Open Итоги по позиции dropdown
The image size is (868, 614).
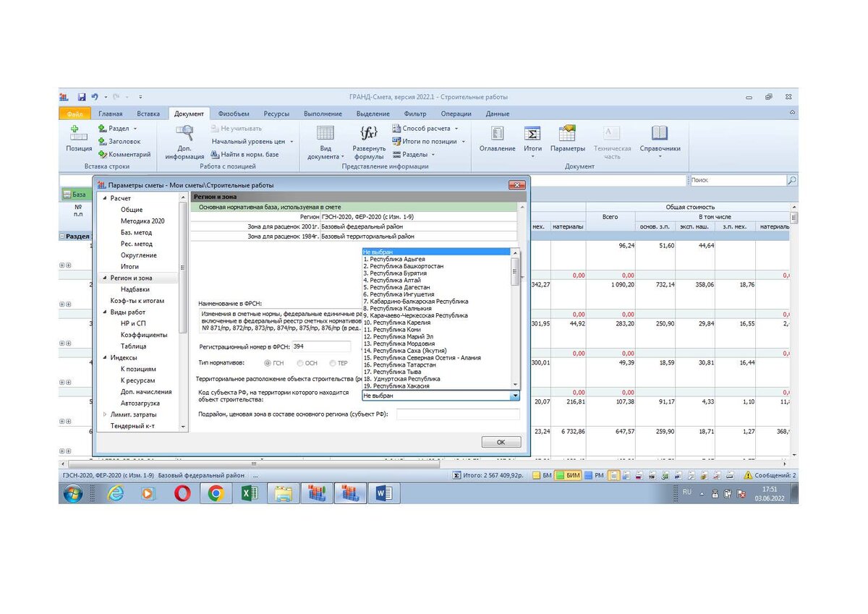430,142
